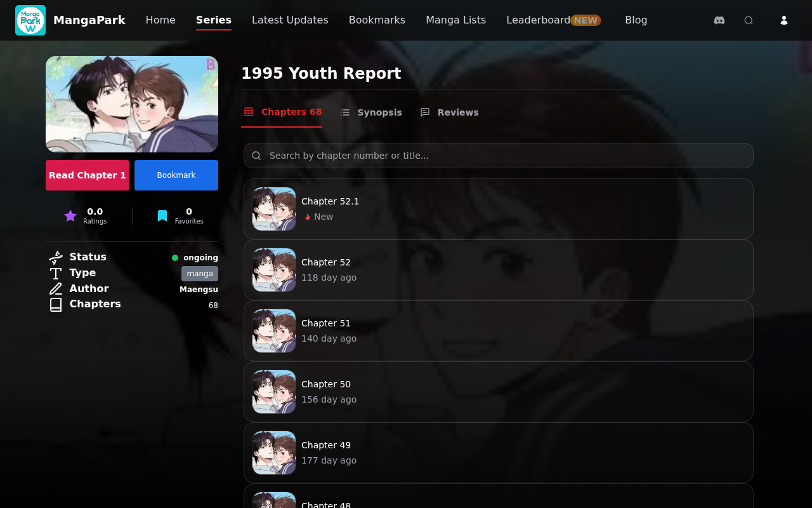Focus the chapter search input field
This screenshot has height=508, width=812.
[499, 156]
